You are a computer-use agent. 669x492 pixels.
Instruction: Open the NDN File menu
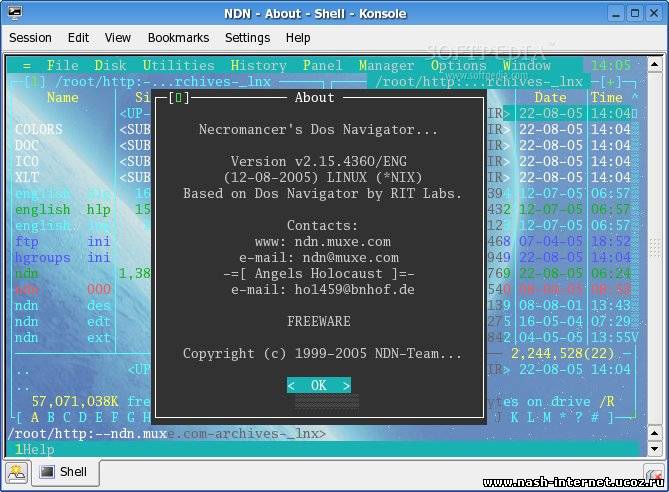click(x=63, y=65)
